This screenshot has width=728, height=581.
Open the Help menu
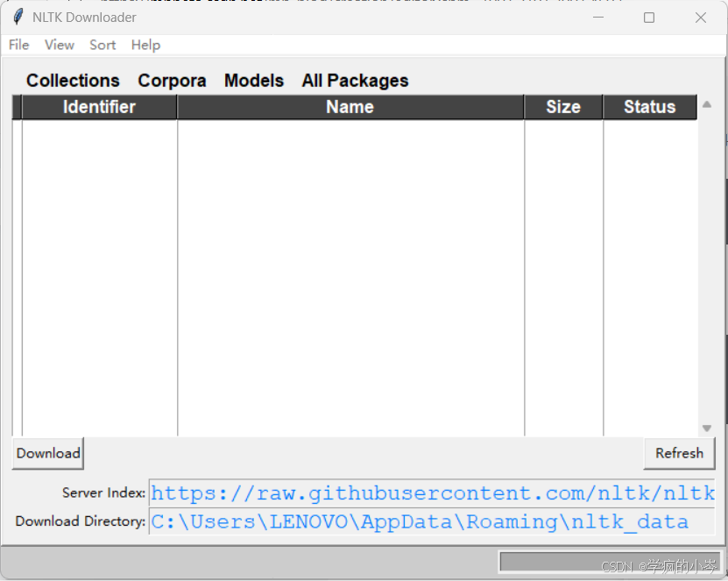145,45
